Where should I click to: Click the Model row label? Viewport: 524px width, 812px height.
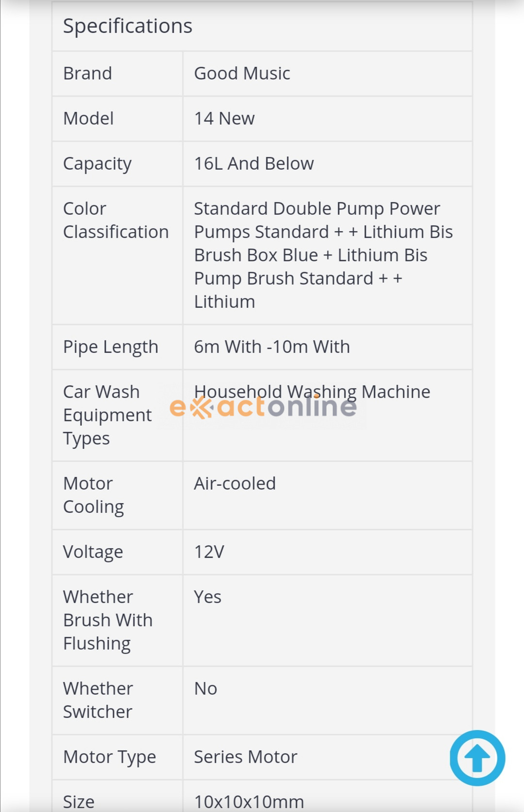click(x=88, y=119)
